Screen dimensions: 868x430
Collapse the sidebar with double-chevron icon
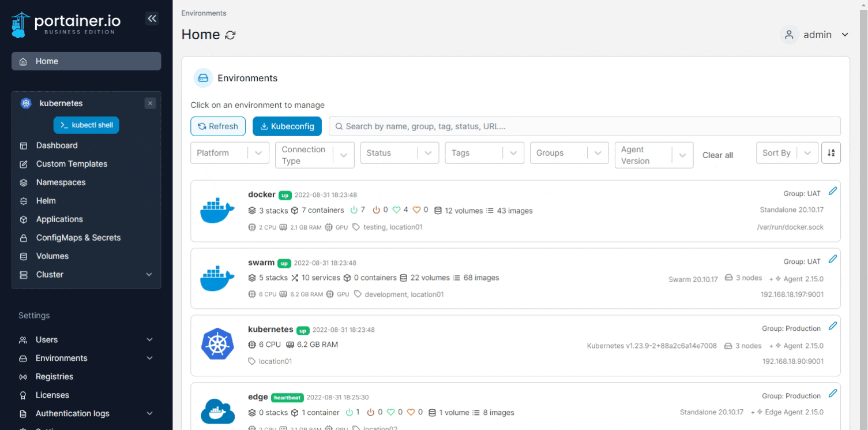click(x=152, y=19)
